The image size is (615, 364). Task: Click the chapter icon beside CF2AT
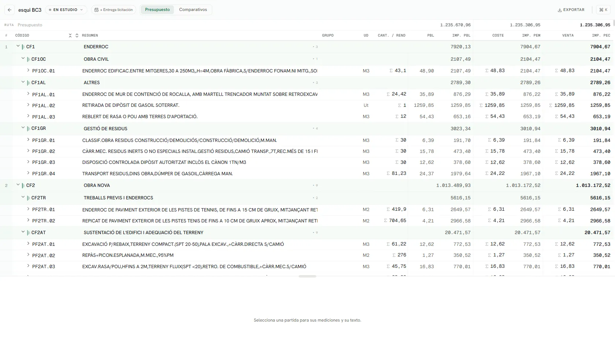(29, 233)
